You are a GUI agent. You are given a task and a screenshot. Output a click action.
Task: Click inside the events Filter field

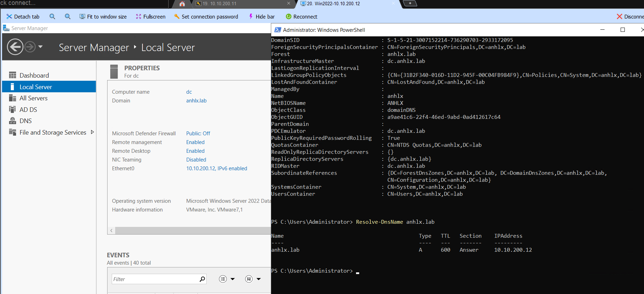click(x=155, y=279)
